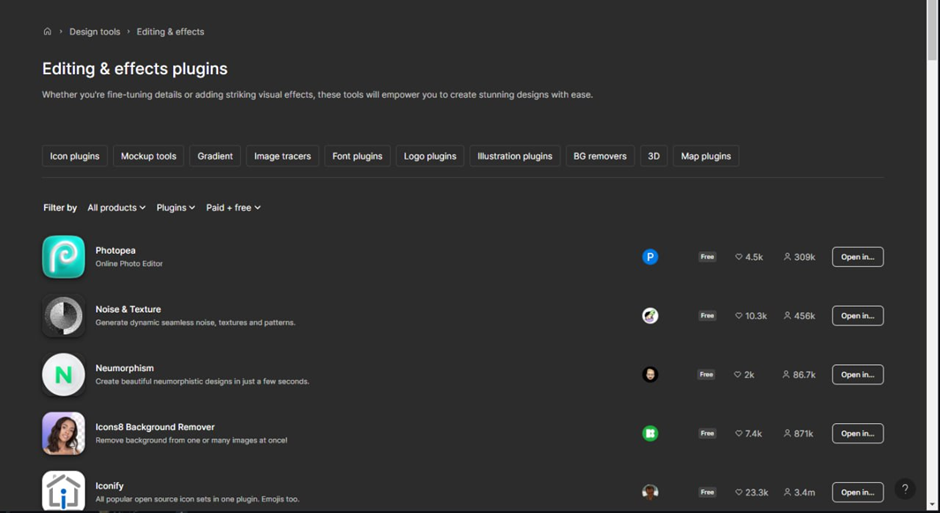Screen dimensions: 940x513
Task: Click the home icon in breadcrumb
Action: 47,32
